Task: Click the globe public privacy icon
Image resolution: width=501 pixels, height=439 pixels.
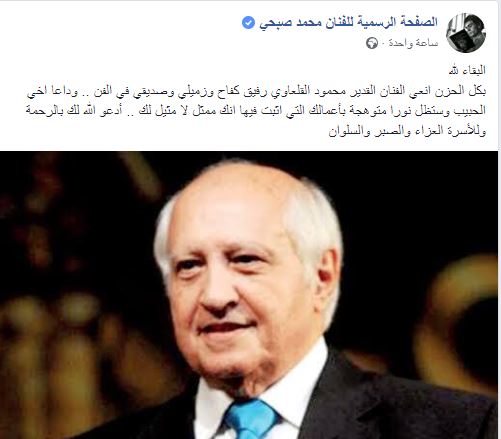Action: pyautogui.click(x=372, y=43)
